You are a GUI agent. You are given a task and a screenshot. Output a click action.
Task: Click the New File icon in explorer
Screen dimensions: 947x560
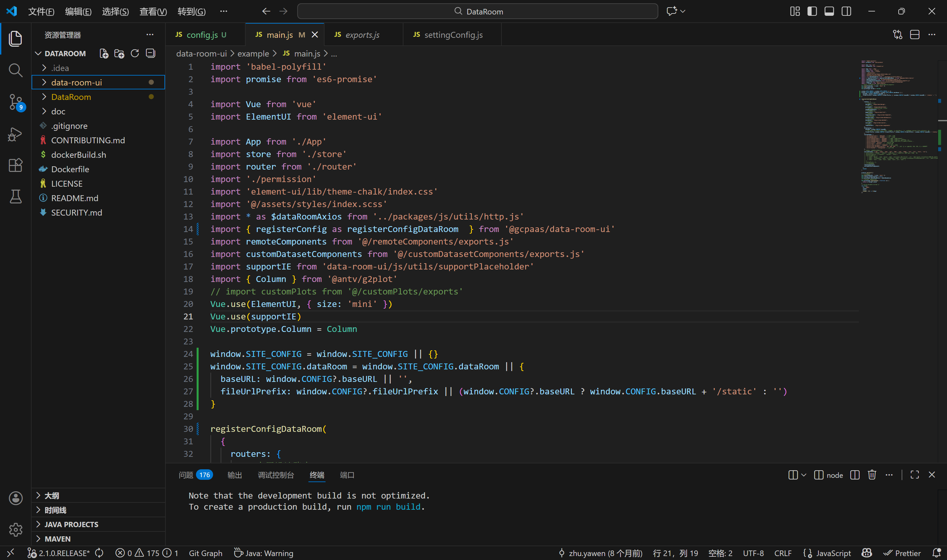pyautogui.click(x=104, y=54)
